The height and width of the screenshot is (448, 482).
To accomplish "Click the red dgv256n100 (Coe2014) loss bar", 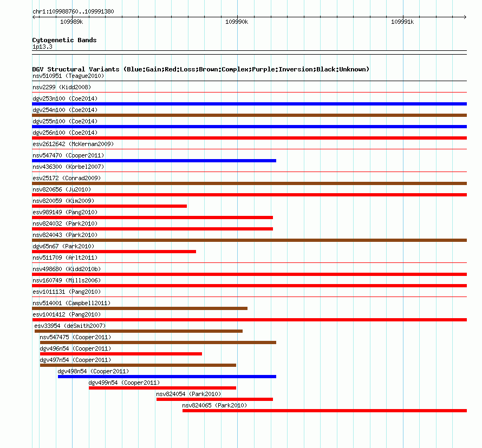I will (x=249, y=138).
